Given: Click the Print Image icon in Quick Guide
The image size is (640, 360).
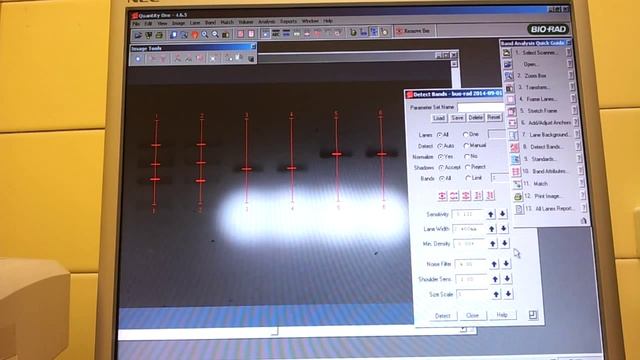Looking at the screenshot, I should pyautogui.click(x=518, y=197).
